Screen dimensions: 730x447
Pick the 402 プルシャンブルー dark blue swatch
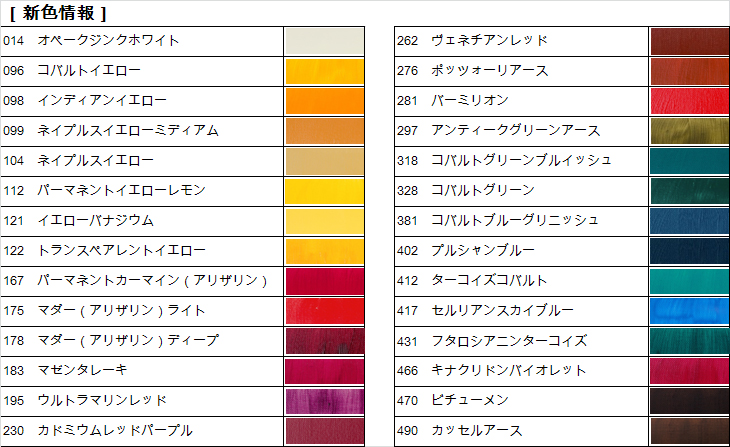[x=690, y=251]
